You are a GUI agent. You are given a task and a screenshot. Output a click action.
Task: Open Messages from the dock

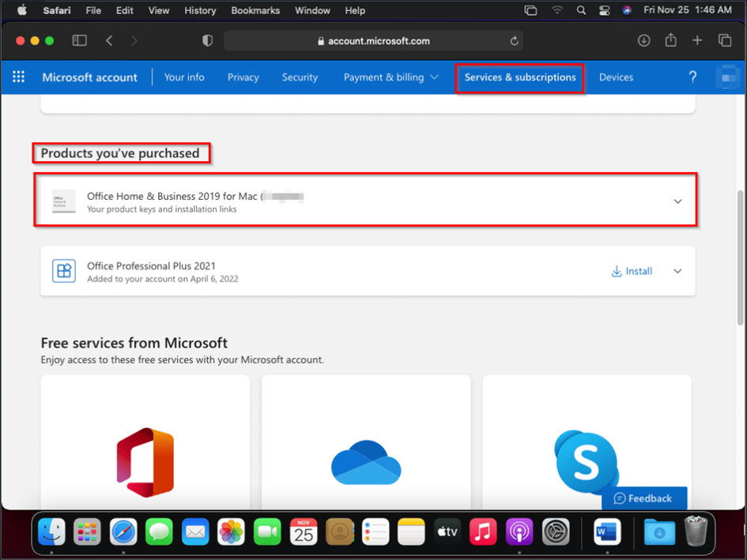tap(159, 532)
